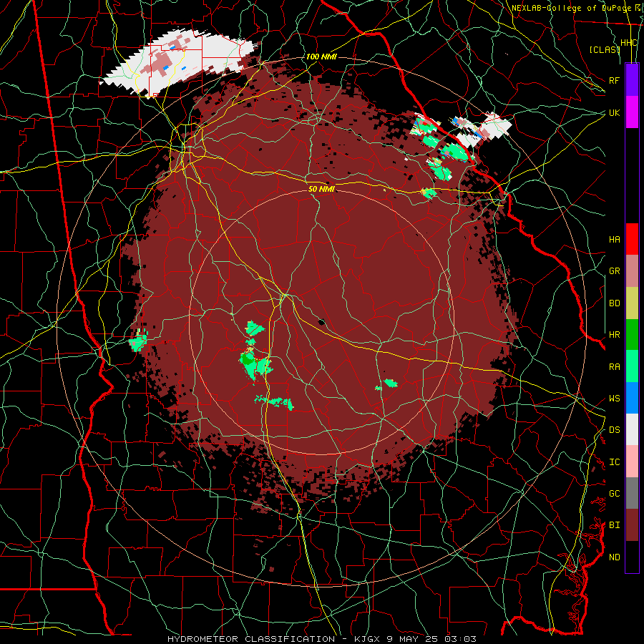Click the 'IC' legend label
Image resolution: width=644 pixels, height=644 pixels.
(615, 462)
